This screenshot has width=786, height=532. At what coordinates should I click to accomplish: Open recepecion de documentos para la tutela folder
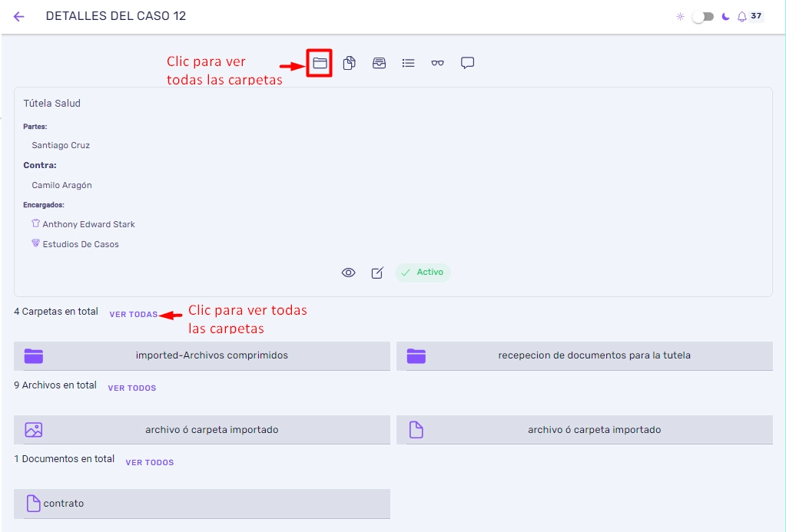[585, 356]
